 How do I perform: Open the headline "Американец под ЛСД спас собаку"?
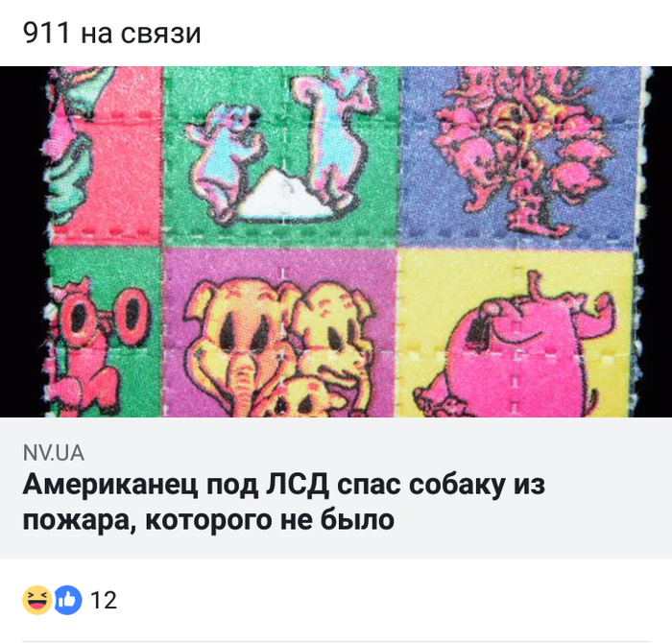point(284,485)
